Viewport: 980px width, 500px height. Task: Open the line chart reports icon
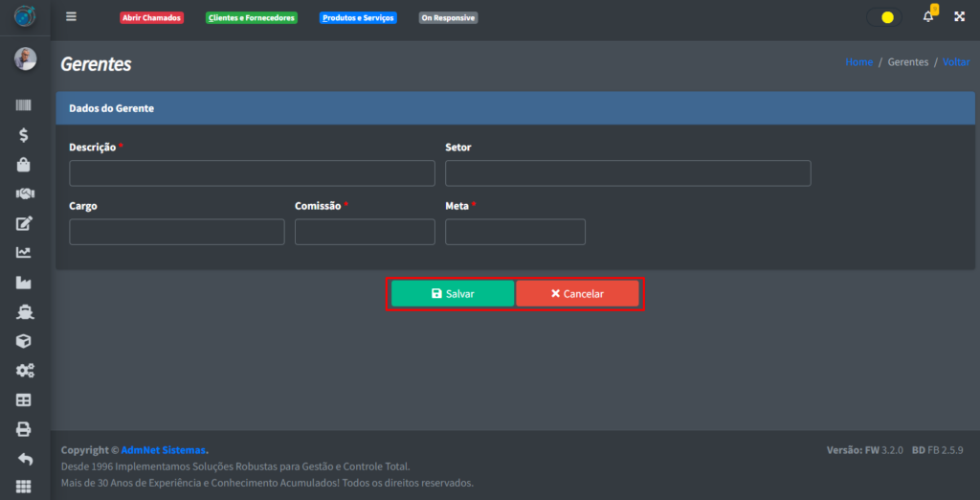pyautogui.click(x=24, y=253)
